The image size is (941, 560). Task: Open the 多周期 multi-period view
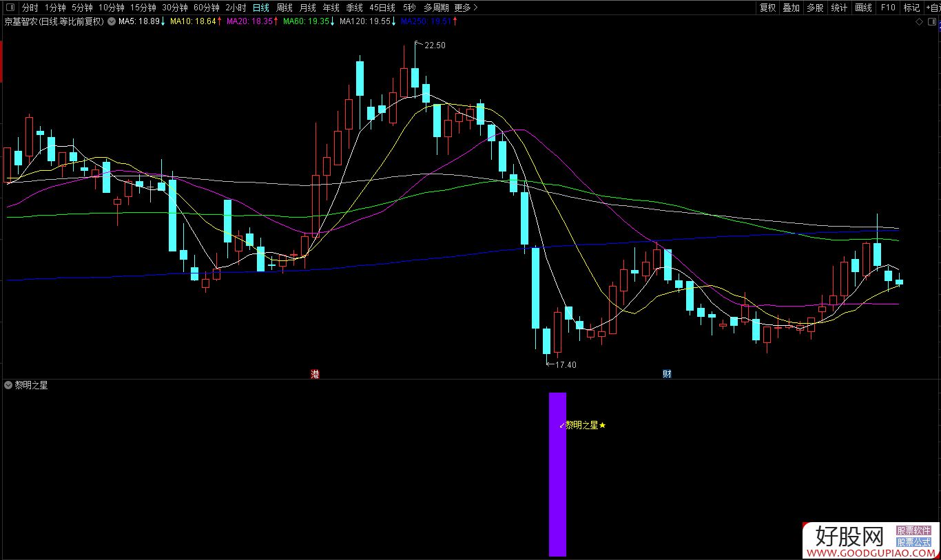pyautogui.click(x=436, y=8)
